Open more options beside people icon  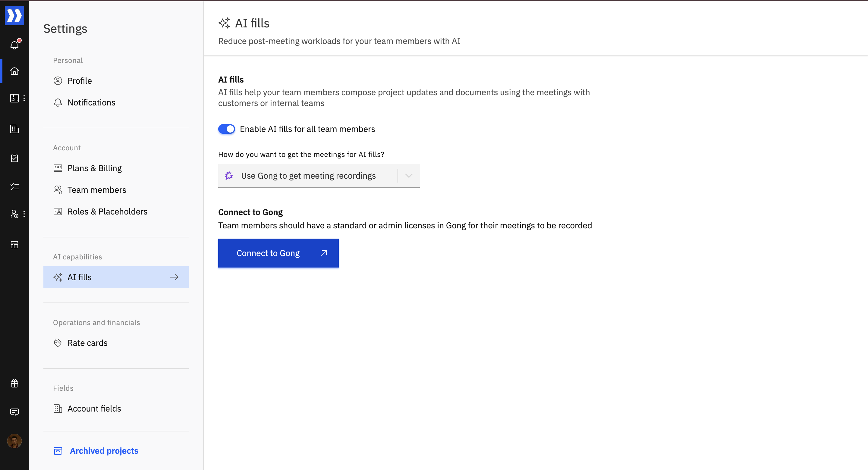click(24, 214)
